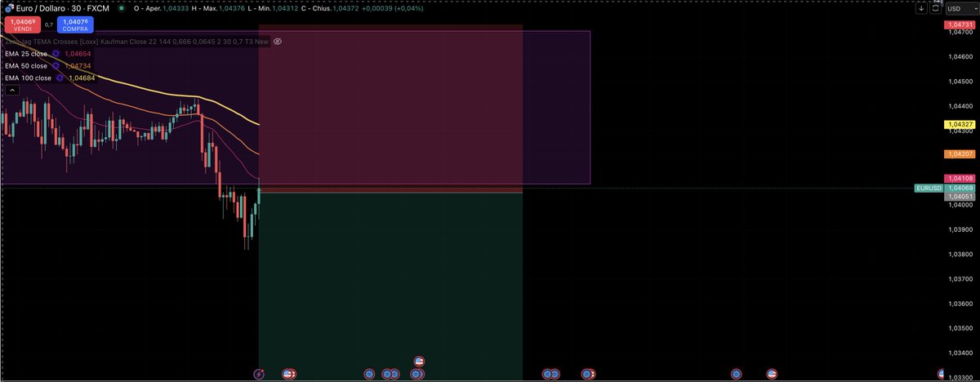Click the red 1,04731 price label
This screenshot has width=980, height=382.
pos(960,25)
